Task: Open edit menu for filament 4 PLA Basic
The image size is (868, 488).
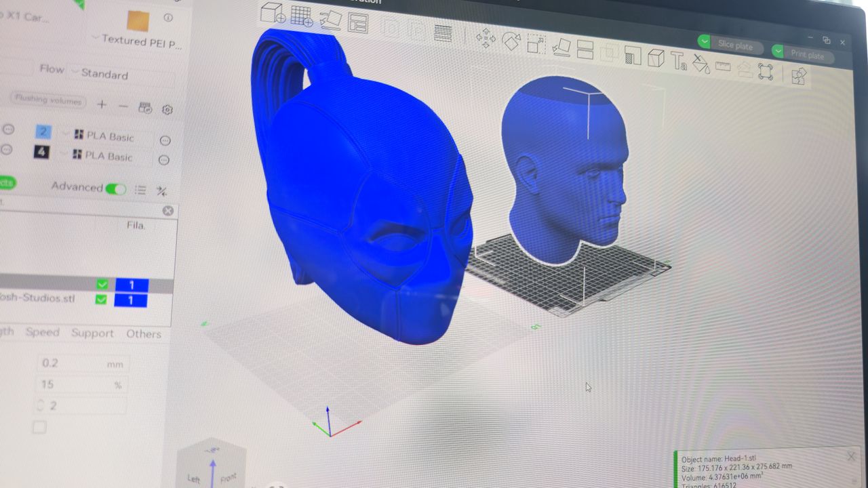Action: pos(163,160)
